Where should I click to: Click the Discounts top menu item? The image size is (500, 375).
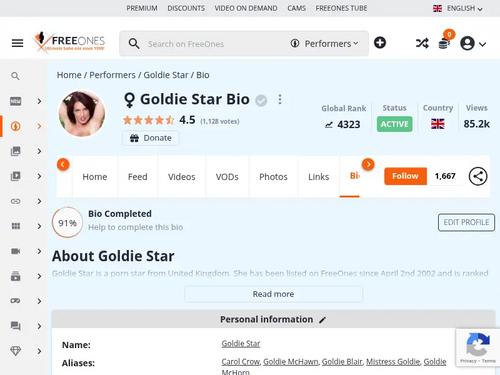click(x=186, y=8)
